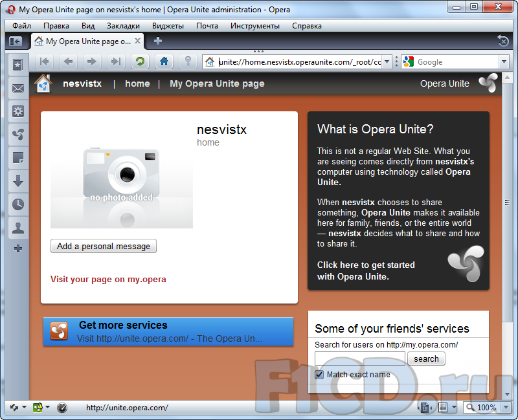Toggle fit to width icon
Viewport: 518px width, 420px height.
coord(425,408)
